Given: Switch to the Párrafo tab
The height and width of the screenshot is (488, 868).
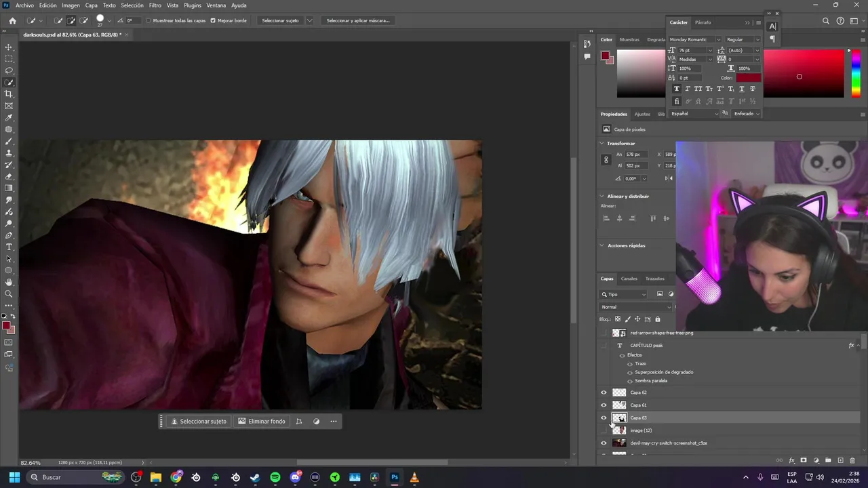Looking at the screenshot, I should [703, 22].
